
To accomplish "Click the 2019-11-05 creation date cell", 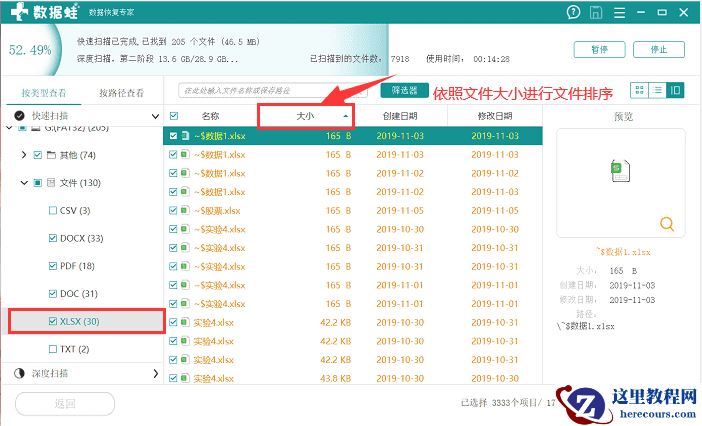I will point(400,210).
